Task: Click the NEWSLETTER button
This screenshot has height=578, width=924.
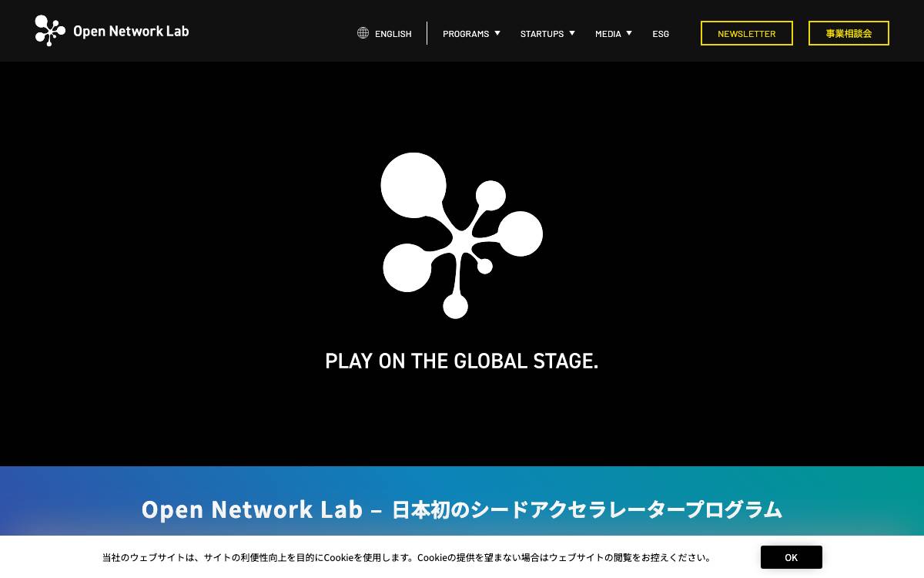Action: pyautogui.click(x=747, y=33)
